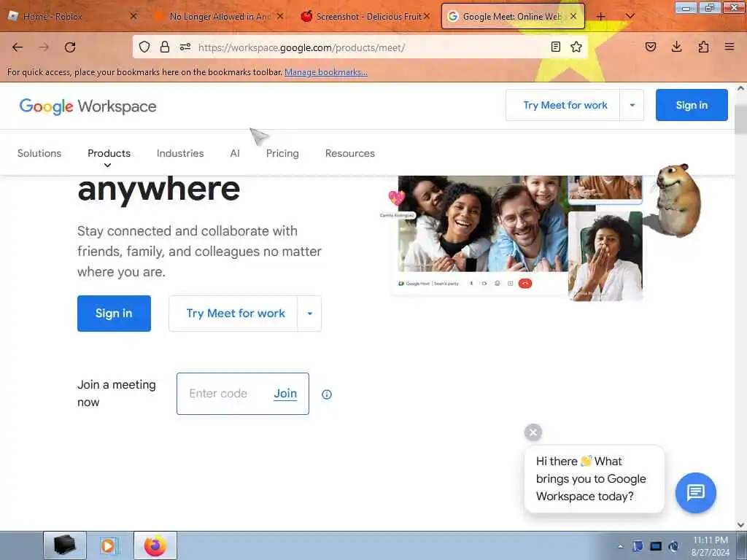
Task: Open a new tab with the plus button
Action: (x=601, y=16)
